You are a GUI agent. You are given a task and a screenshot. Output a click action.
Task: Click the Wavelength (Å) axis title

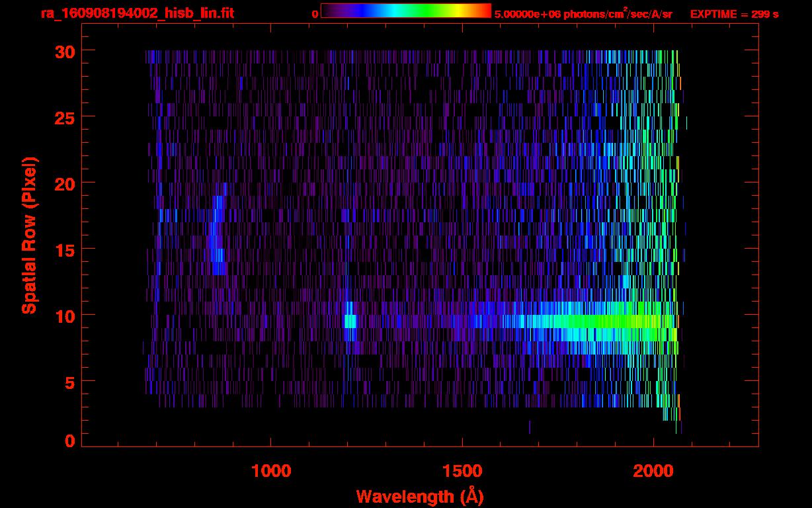420,496
